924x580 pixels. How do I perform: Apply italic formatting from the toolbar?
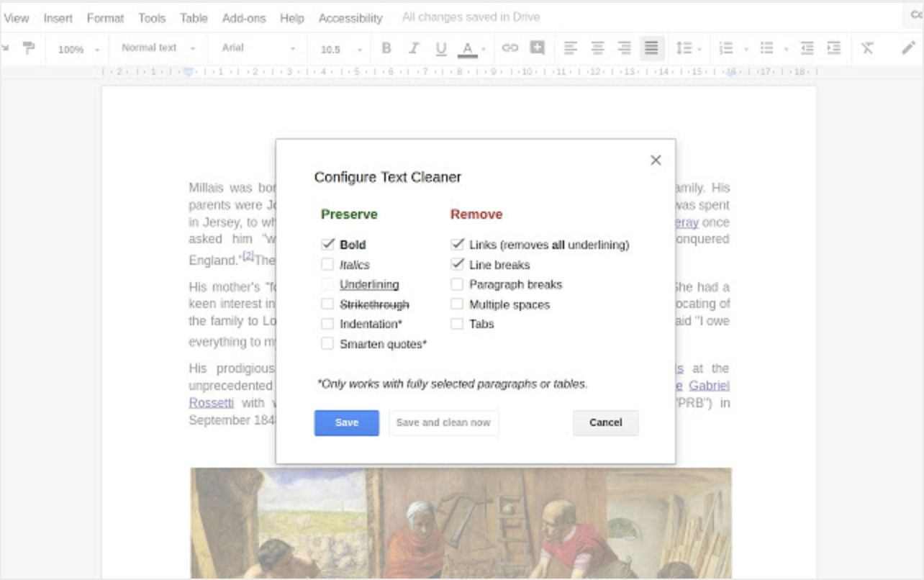[413, 47]
